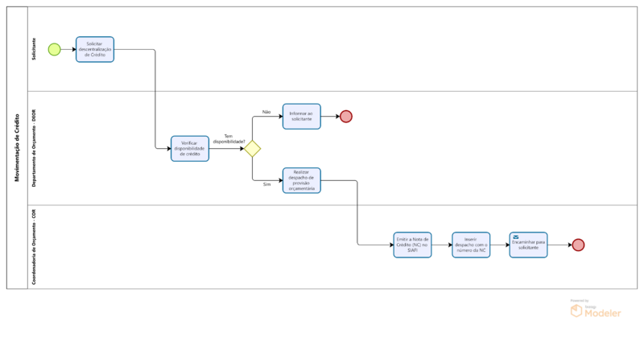This screenshot has width=644, height=350.
Task: Click the end event after 'Informar ao solicitante'
Action: click(346, 116)
